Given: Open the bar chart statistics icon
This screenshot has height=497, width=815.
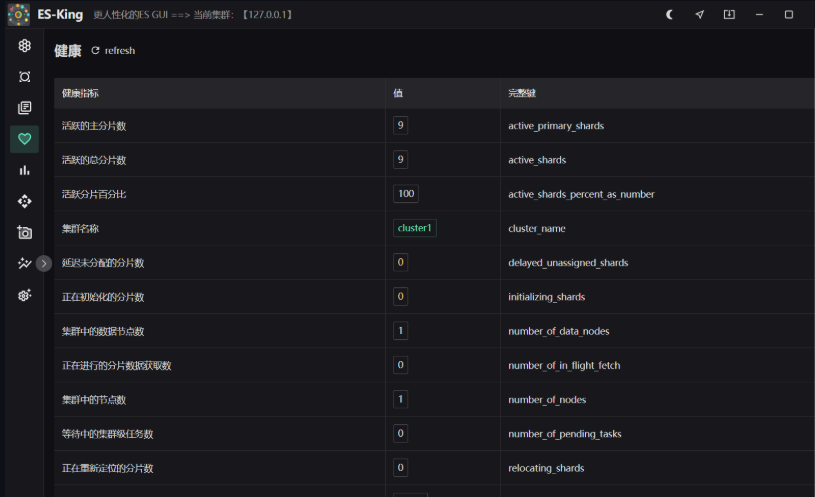Looking at the screenshot, I should coord(25,170).
